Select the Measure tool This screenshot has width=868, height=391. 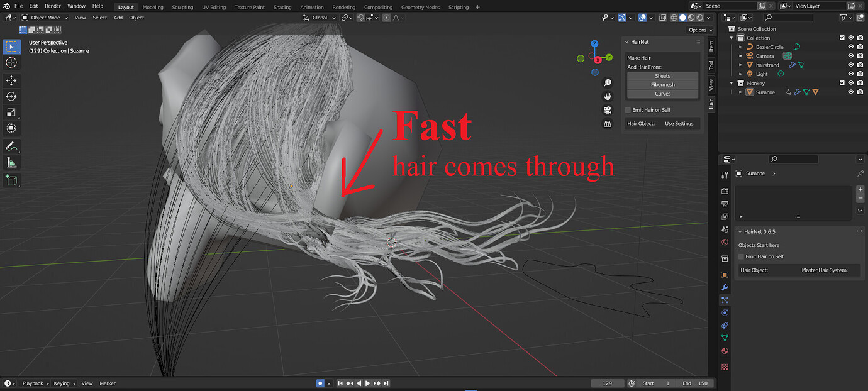[x=11, y=162]
